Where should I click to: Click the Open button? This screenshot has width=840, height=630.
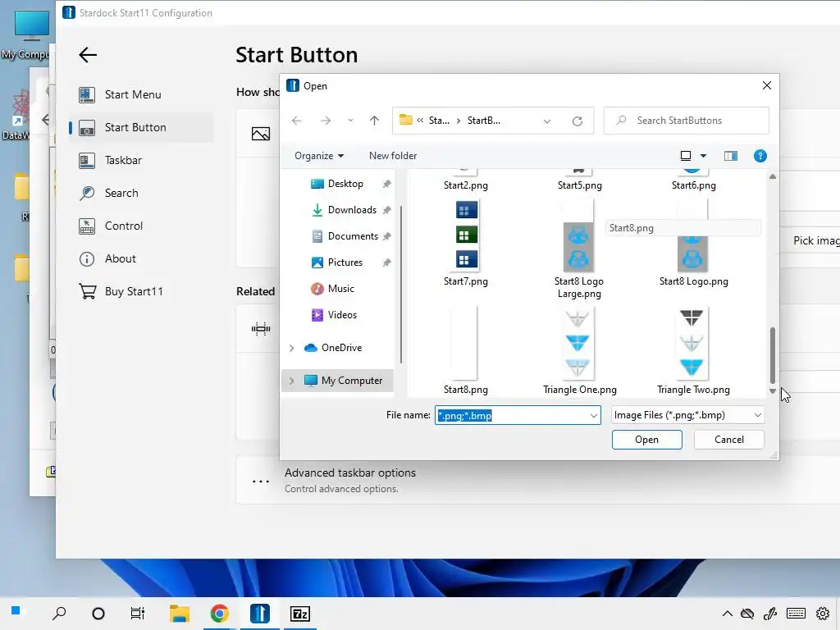(646, 440)
